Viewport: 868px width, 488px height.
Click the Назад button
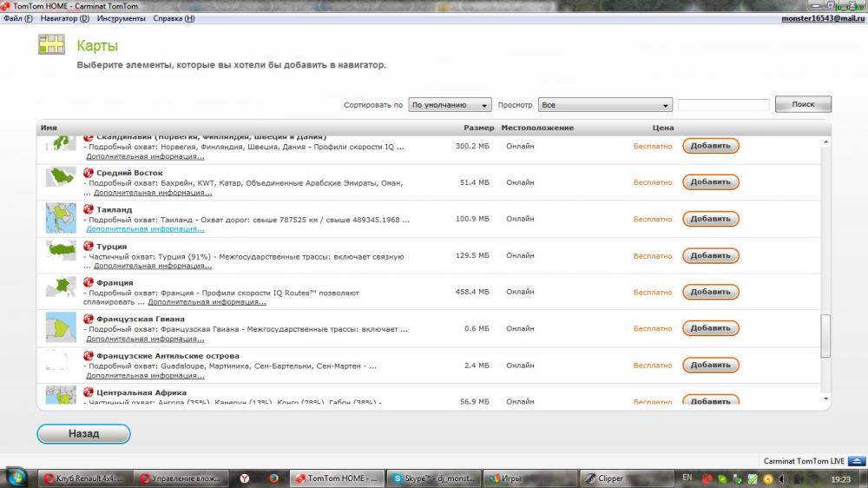pos(83,433)
